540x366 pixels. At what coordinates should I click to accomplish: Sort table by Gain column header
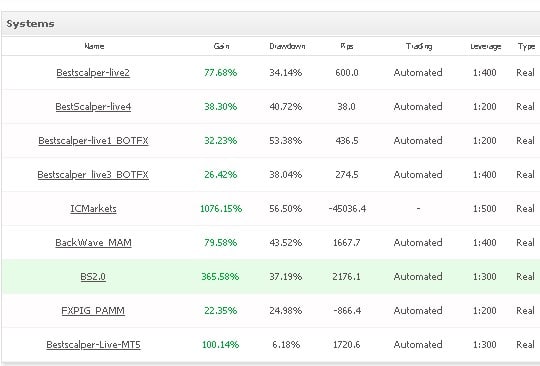click(221, 46)
